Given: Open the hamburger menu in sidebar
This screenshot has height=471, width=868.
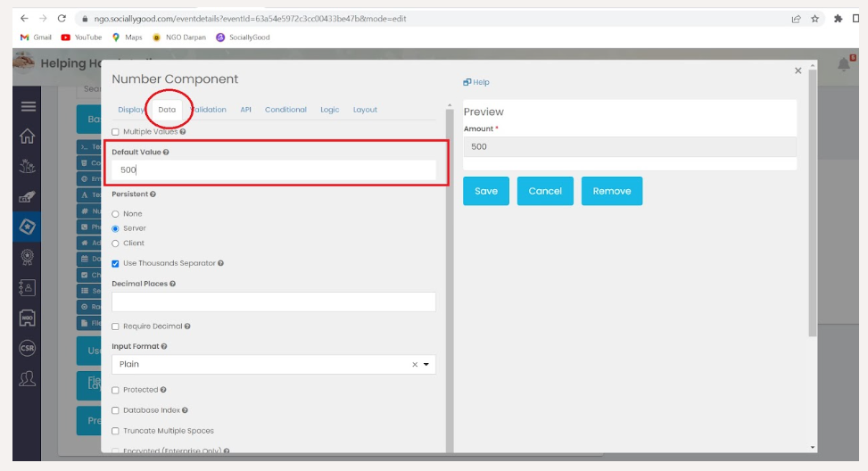Looking at the screenshot, I should (x=28, y=106).
